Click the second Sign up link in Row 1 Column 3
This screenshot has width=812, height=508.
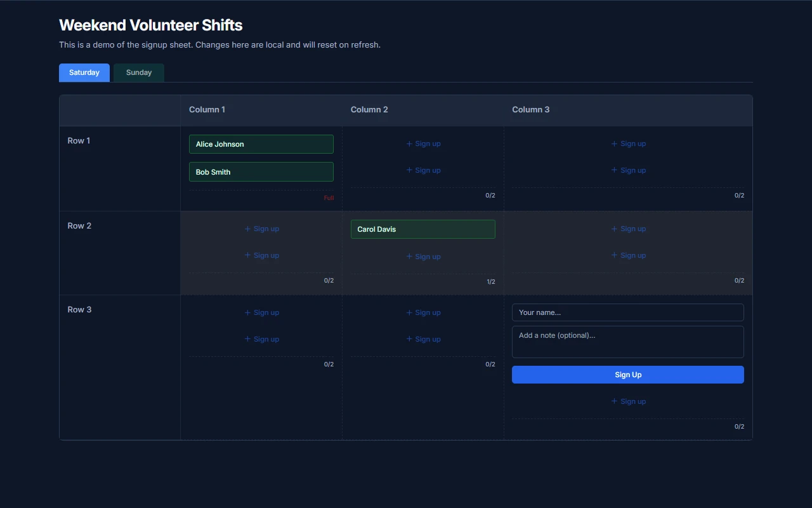[628, 170]
